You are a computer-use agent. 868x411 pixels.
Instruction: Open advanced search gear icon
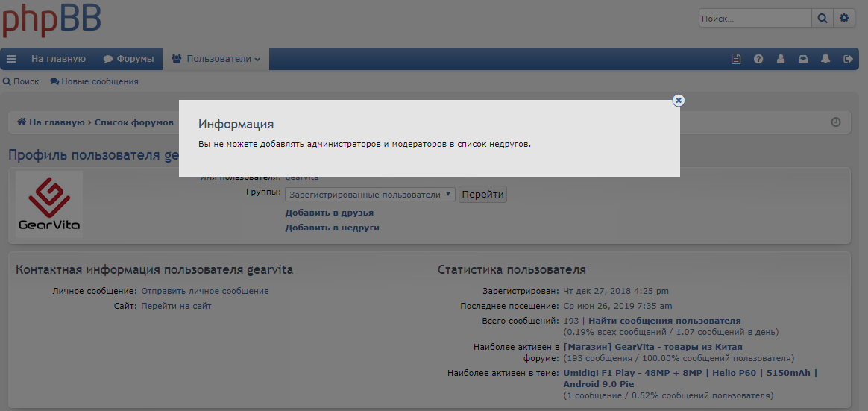pos(843,19)
